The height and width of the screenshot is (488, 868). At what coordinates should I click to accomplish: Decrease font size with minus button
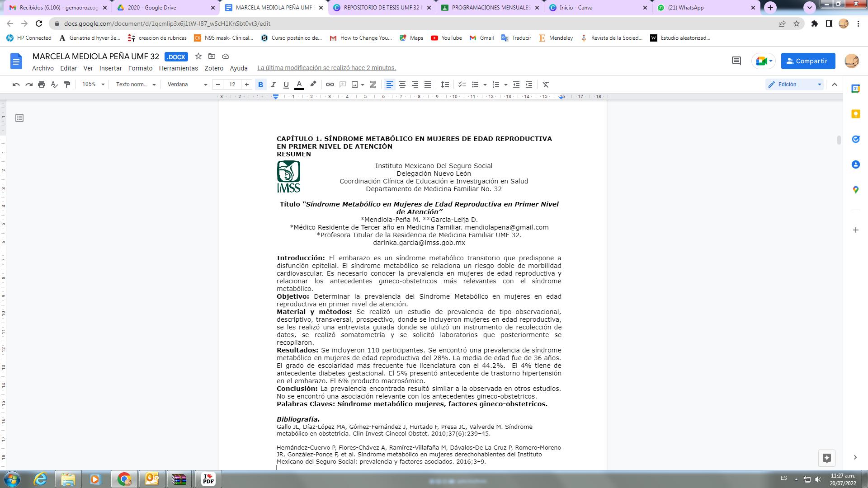tap(218, 84)
